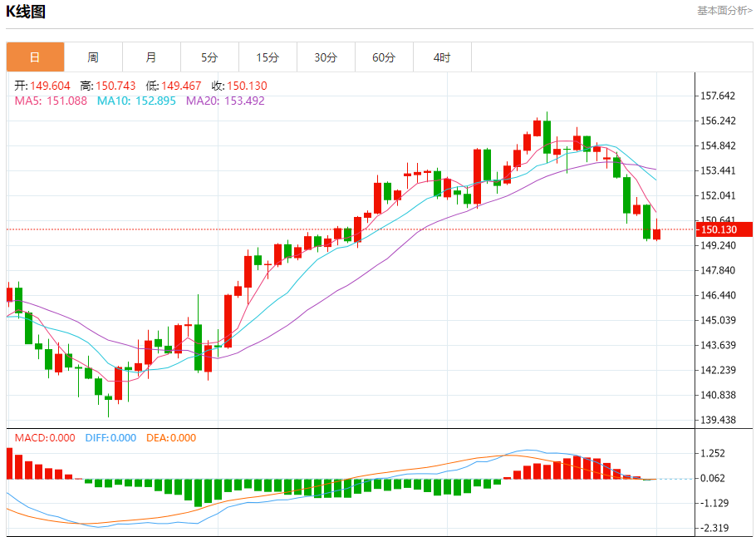Image resolution: width=756 pixels, height=537 pixels.
Task: Open the 5分 timeframe tab
Action: [209, 57]
